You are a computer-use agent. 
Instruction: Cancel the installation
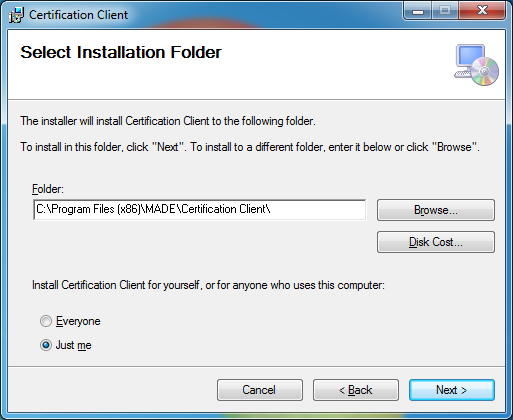pyautogui.click(x=260, y=390)
